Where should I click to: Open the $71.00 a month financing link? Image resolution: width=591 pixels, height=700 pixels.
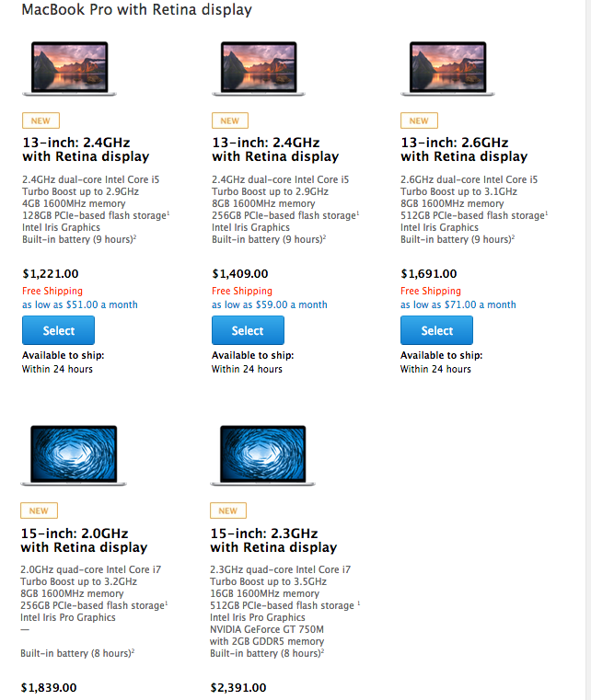coord(458,304)
